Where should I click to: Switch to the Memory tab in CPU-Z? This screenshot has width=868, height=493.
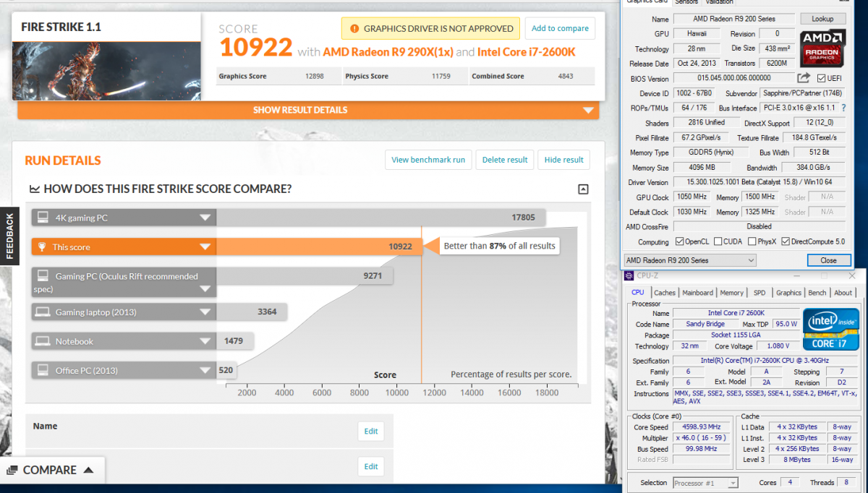tap(731, 293)
